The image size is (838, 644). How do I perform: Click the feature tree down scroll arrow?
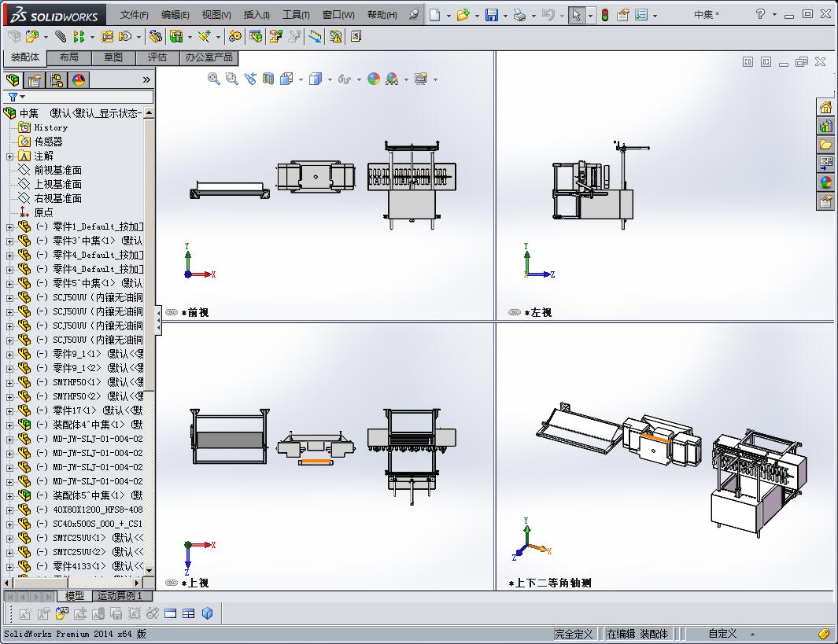tap(149, 570)
